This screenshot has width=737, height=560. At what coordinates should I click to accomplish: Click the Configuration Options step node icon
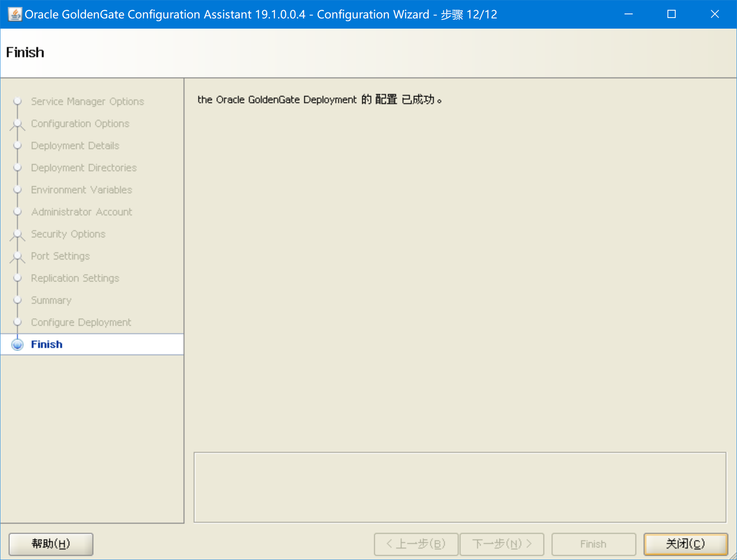[x=17, y=124]
